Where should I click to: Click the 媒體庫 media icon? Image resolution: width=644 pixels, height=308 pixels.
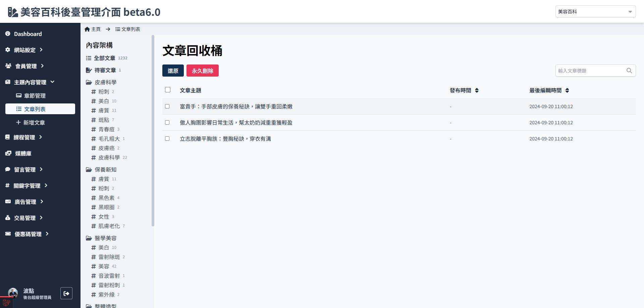point(8,153)
